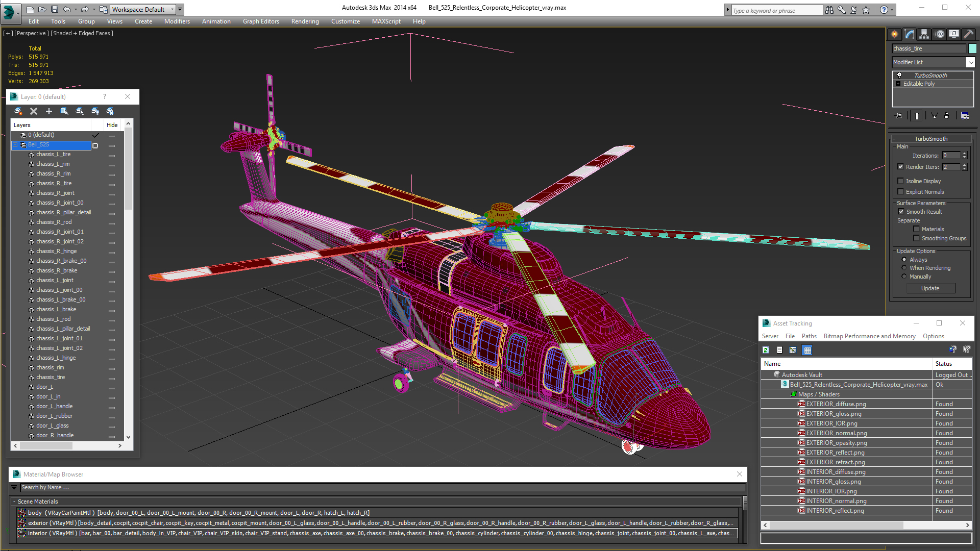Click the Redo arrow icon
The width and height of the screenshot is (980, 551).
point(85,9)
